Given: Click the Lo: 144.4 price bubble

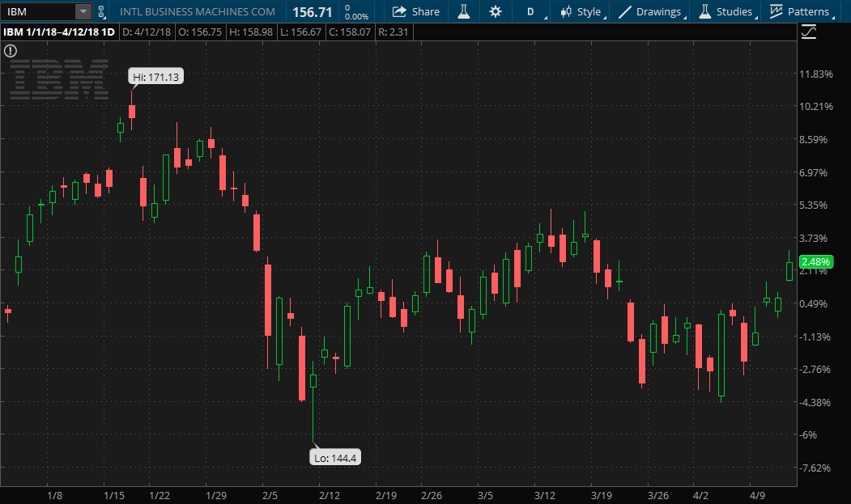Looking at the screenshot, I should (335, 458).
